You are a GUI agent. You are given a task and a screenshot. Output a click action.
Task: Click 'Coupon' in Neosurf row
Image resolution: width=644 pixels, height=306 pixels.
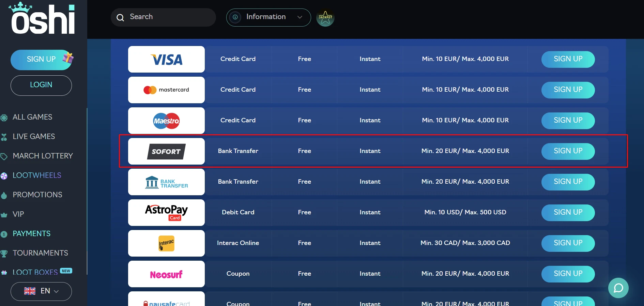238,274
